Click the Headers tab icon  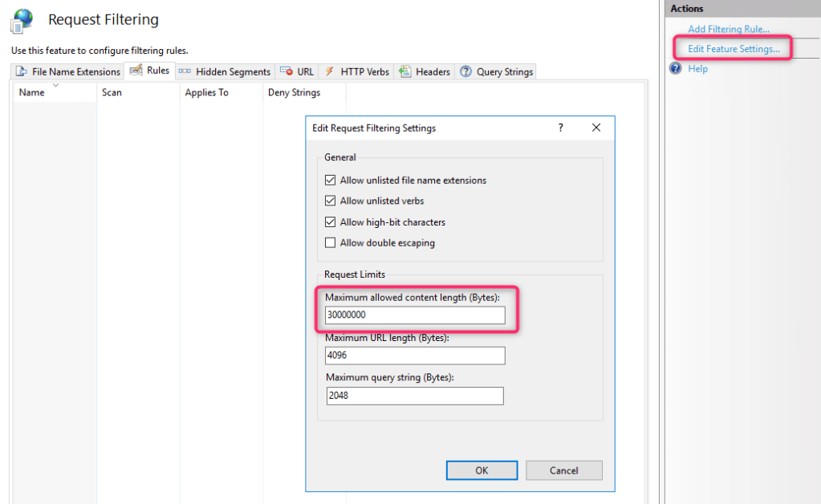(405, 72)
